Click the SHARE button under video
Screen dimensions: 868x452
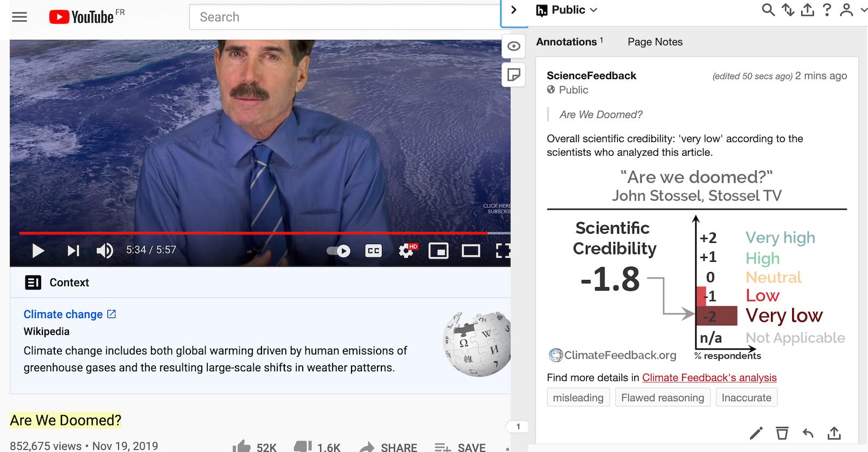388,447
